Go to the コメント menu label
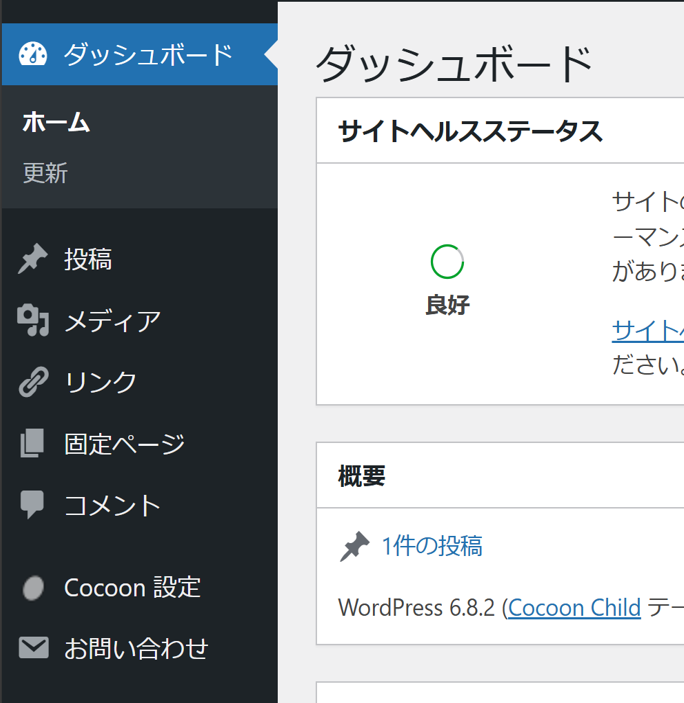The height and width of the screenshot is (703, 684). tap(112, 505)
